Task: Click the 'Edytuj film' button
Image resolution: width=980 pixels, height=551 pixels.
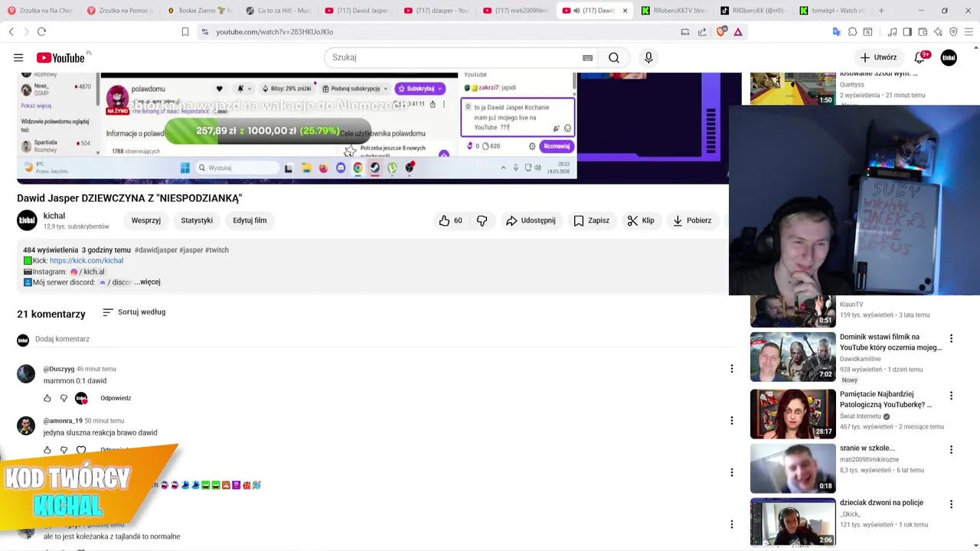Action: 250,220
